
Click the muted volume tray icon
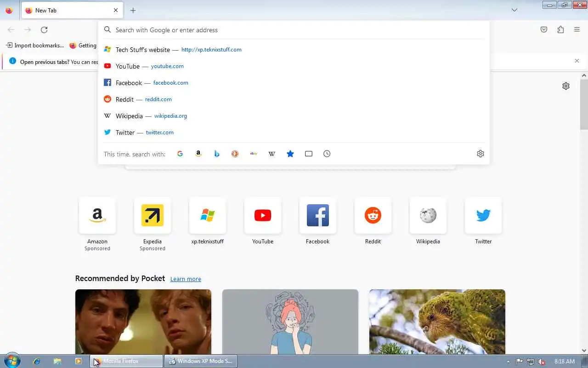[x=542, y=362]
